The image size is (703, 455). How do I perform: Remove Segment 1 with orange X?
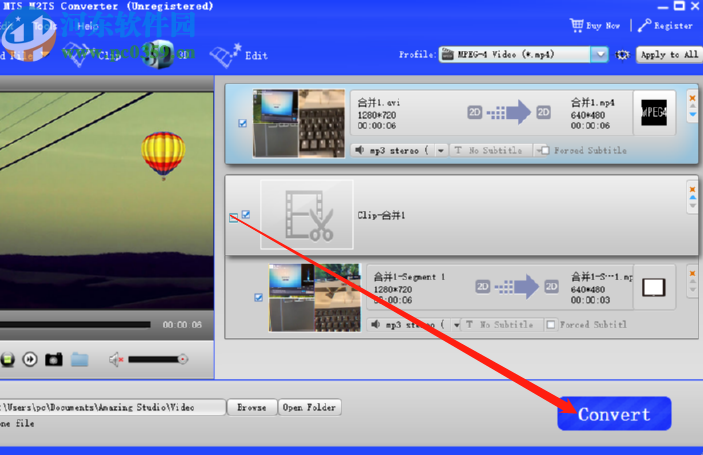pos(692,273)
